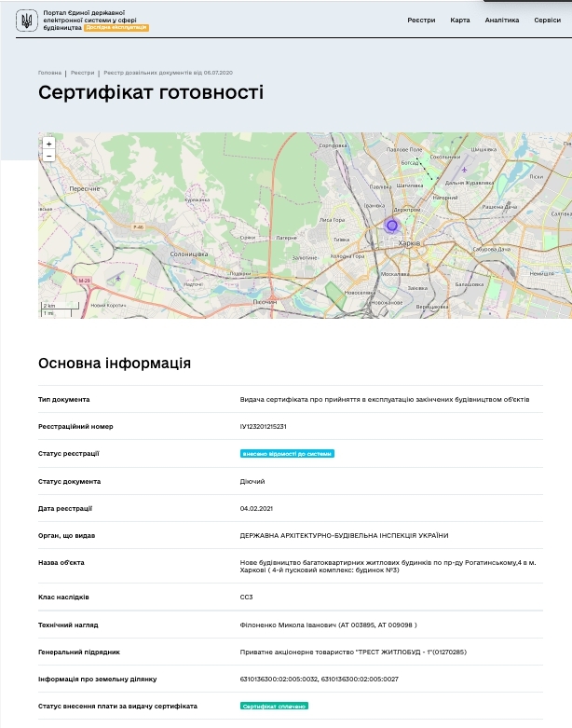Click Пісочин label on the map

click(x=265, y=302)
